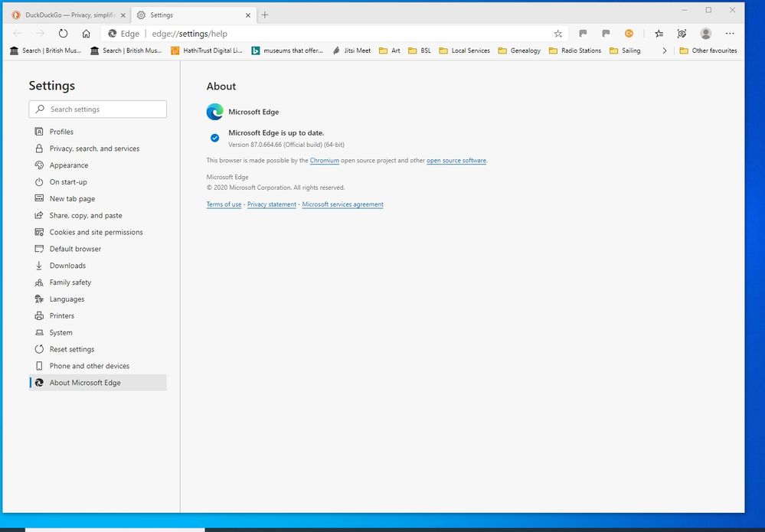The image size is (765, 532).
Task: Open a new browser tab
Action: coord(264,14)
